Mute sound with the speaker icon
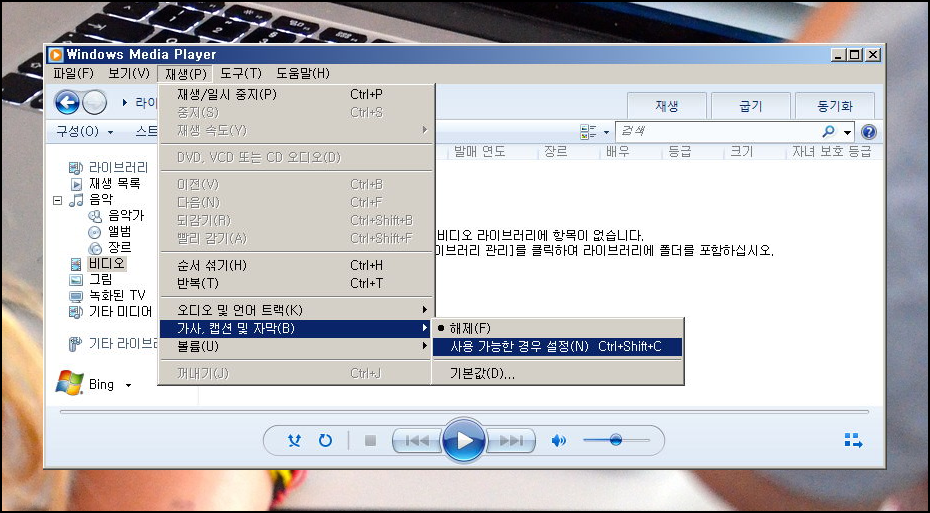930x513 pixels. 558,441
